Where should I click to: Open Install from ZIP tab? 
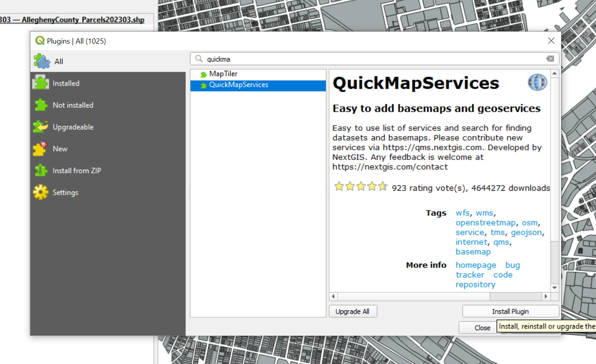pos(108,170)
